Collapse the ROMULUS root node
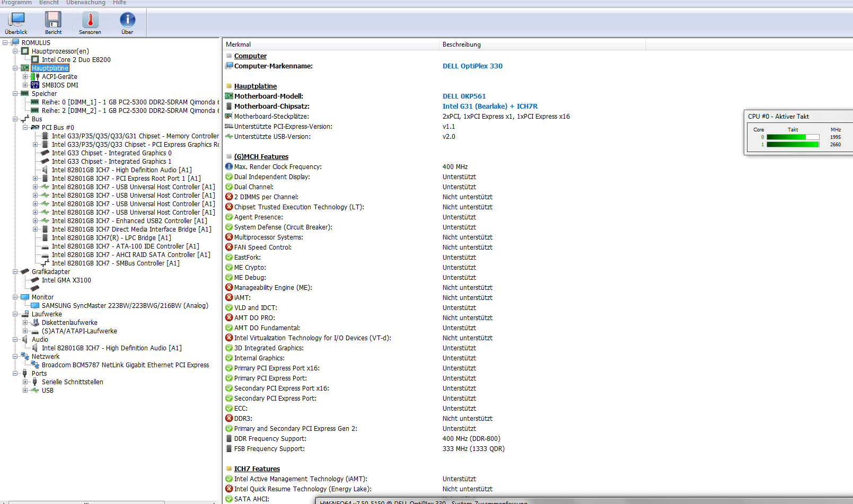Screen dimensions: 853x504 5,42
